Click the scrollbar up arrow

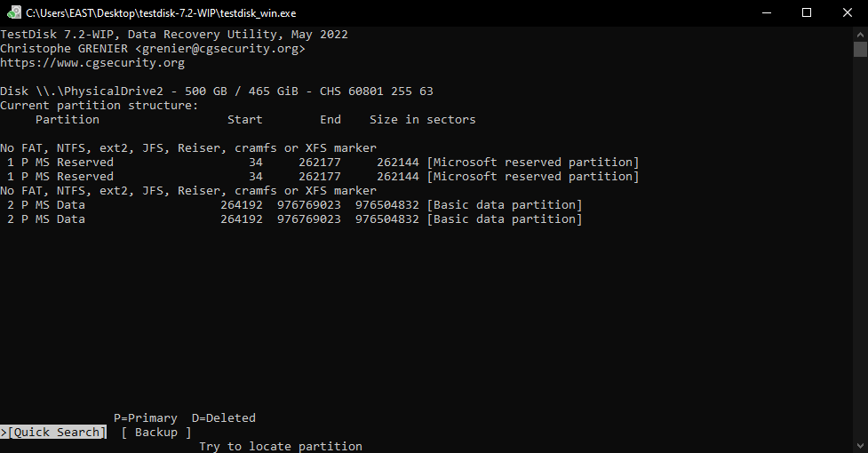tap(860, 34)
